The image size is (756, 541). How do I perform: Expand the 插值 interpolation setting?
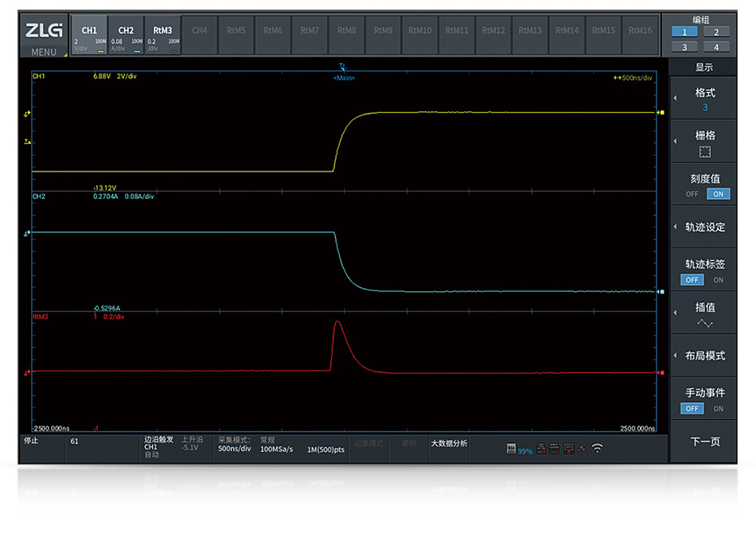[x=703, y=313]
